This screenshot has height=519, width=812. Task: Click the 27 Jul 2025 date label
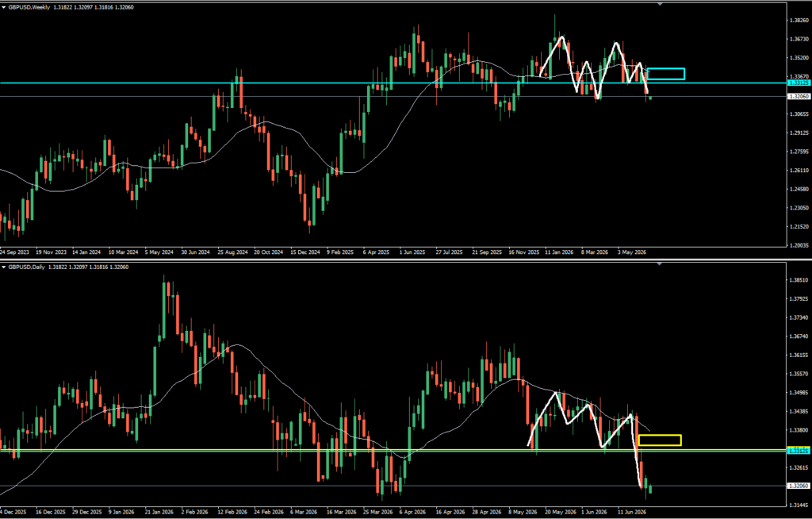point(449,252)
